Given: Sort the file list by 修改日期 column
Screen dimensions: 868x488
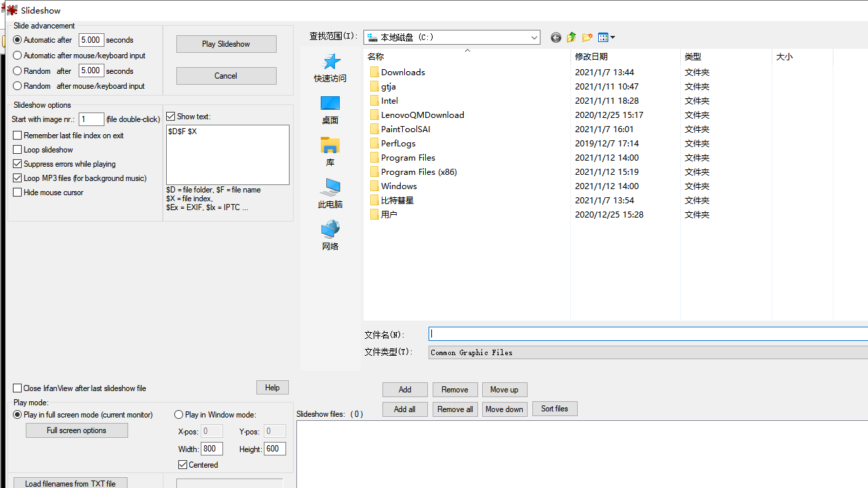Looking at the screenshot, I should click(x=591, y=57).
